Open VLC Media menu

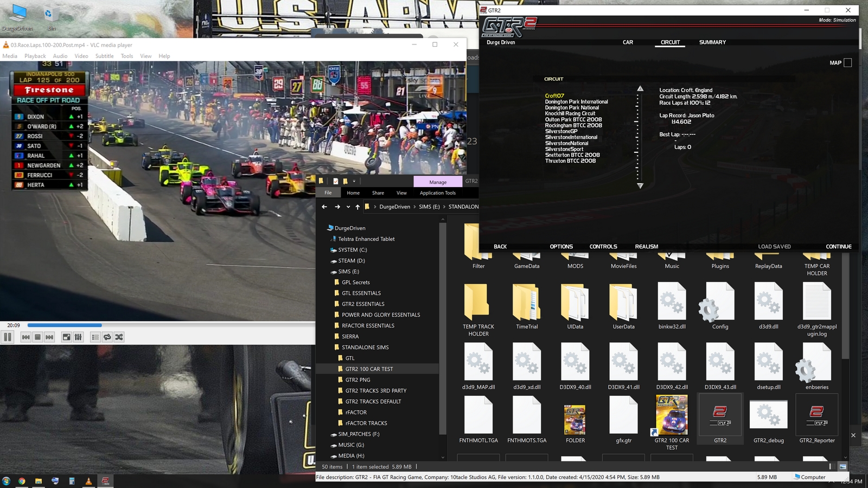(10, 56)
